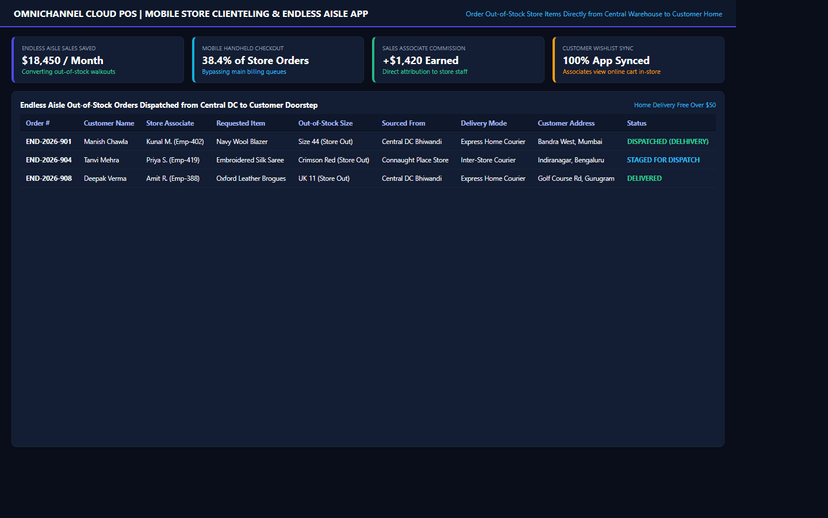The image size is (828, 518).
Task: Click Central DC Bhiwandi in Deepak Verma row
Action: (412, 178)
